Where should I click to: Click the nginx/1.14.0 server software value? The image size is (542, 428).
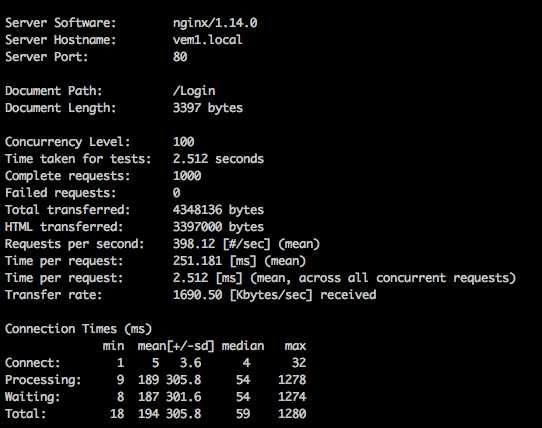(x=215, y=23)
